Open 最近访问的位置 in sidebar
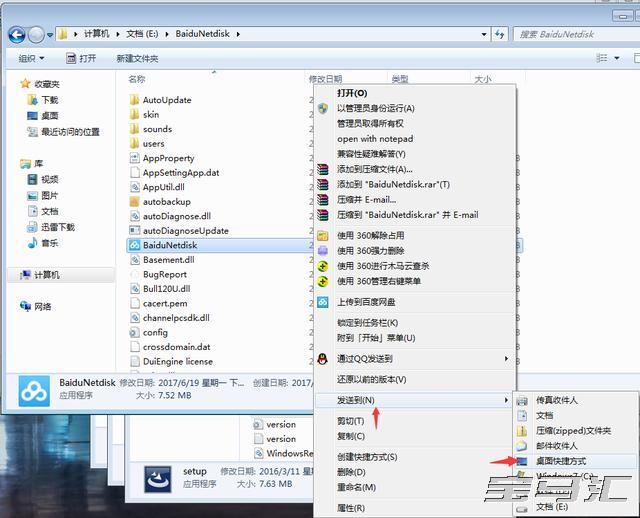 70,132
